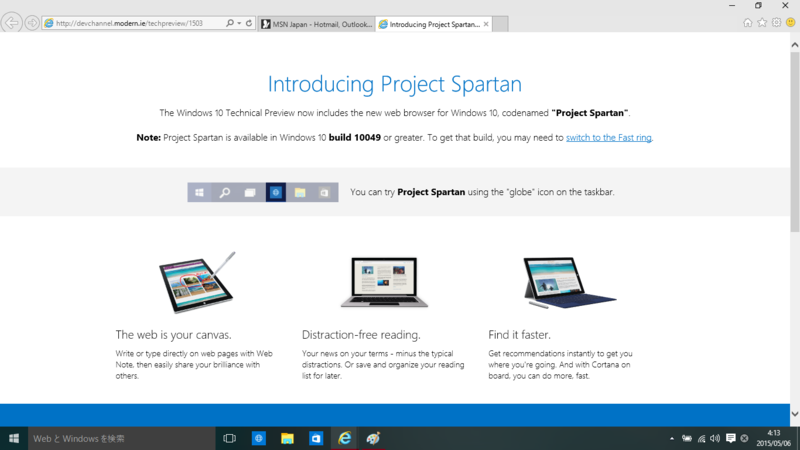
Task: Open the Windows Start button
Action: pos(14,438)
